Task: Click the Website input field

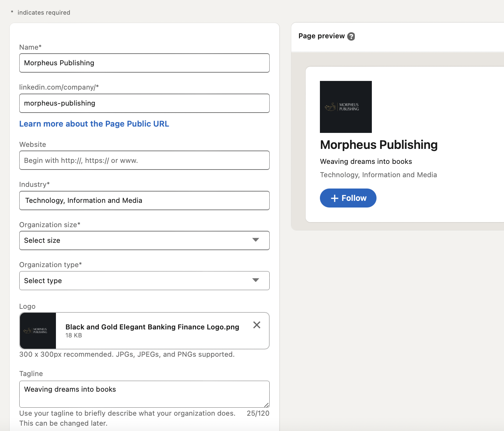Action: (x=144, y=160)
